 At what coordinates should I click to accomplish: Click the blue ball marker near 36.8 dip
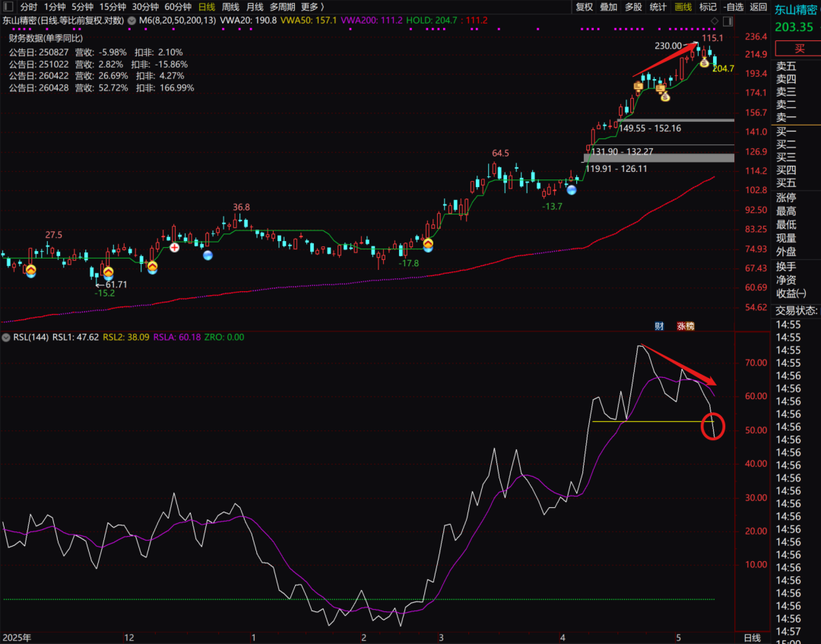[x=208, y=255]
